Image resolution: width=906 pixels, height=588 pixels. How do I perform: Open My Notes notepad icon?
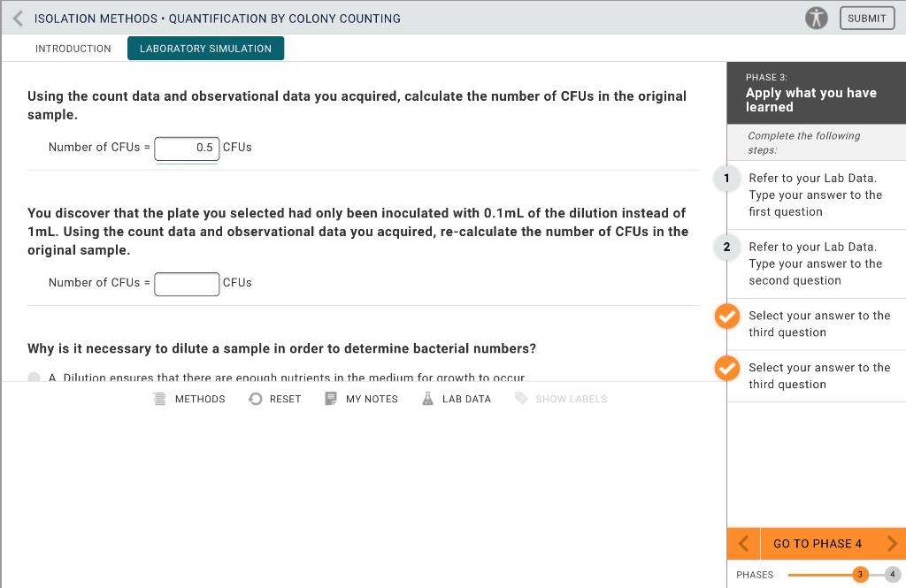tap(331, 399)
